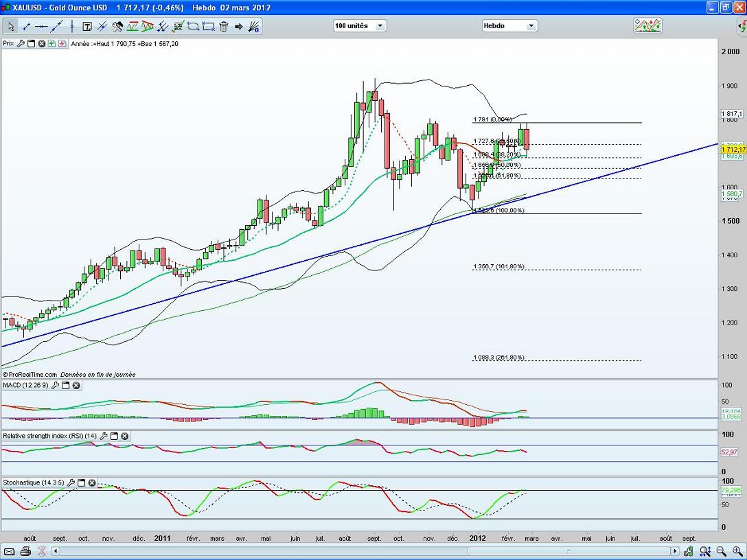Click red down arrow in Prix panel

(62, 43)
